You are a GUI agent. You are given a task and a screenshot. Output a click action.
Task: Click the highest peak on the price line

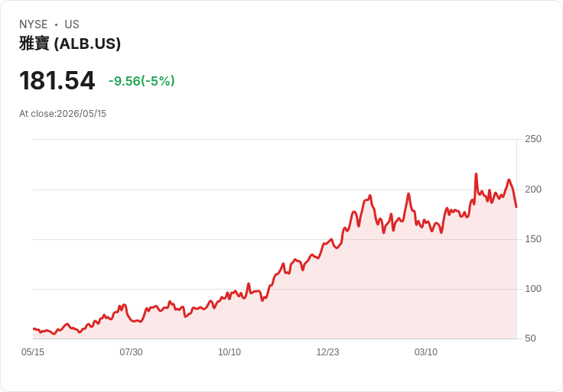point(476,174)
